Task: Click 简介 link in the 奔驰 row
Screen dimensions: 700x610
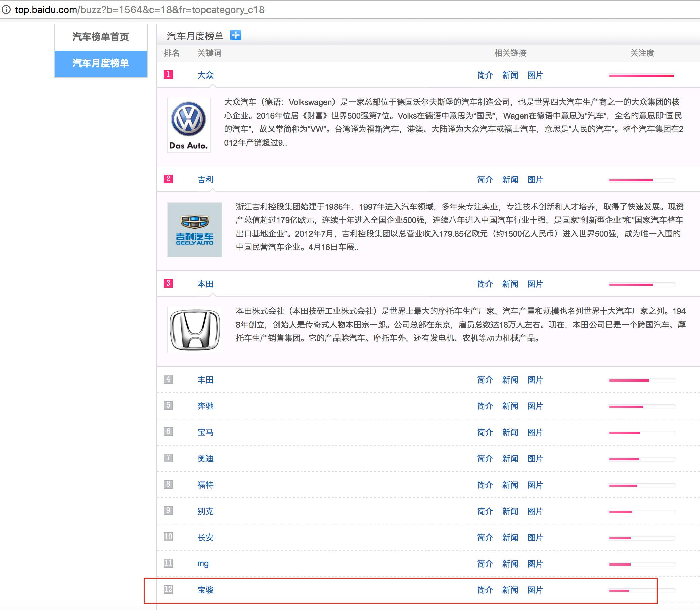Action: [x=485, y=406]
